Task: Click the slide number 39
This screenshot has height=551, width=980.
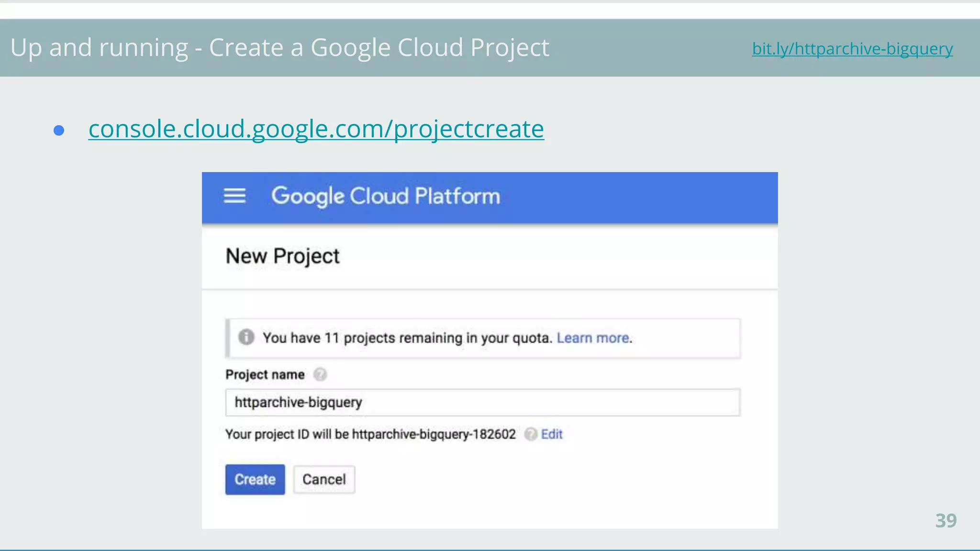Action: coord(946,520)
